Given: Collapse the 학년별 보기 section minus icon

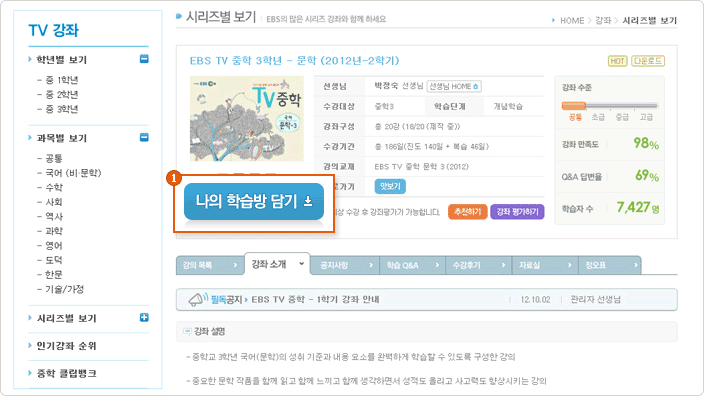Looking at the screenshot, I should (144, 59).
